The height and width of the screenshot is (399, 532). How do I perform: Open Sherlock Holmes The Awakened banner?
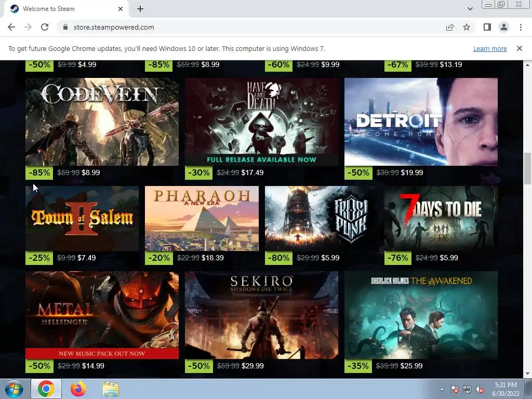[421, 315]
